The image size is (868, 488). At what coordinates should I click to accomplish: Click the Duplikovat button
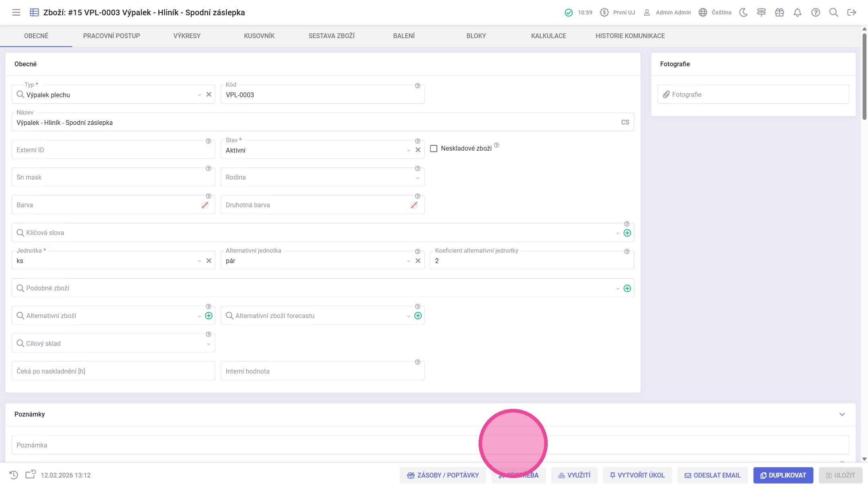tap(783, 475)
